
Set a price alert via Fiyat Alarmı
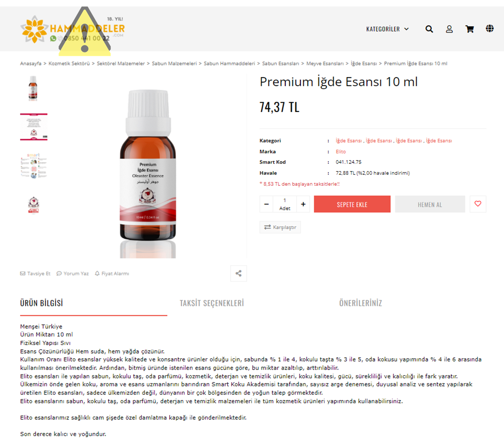coord(112,273)
